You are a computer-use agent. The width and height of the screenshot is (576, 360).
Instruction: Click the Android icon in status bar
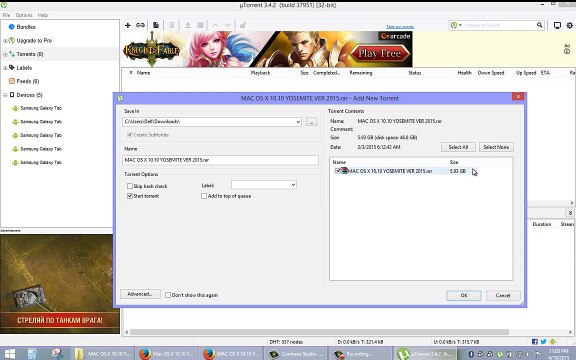tap(552, 342)
